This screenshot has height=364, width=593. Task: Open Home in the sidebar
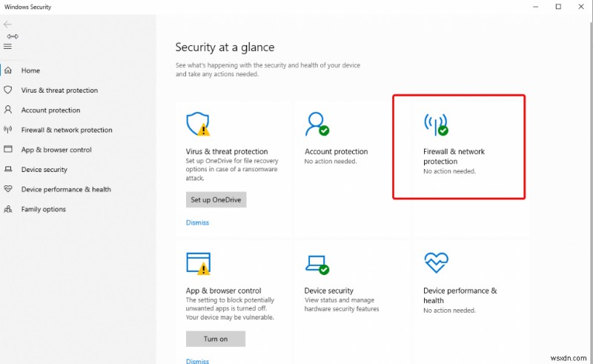(30, 70)
